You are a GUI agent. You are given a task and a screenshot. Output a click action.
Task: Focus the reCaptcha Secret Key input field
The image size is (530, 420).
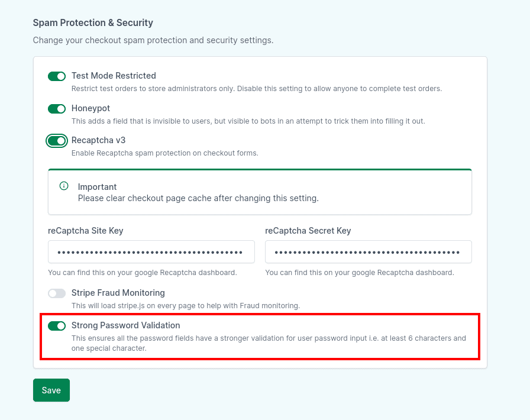368,252
